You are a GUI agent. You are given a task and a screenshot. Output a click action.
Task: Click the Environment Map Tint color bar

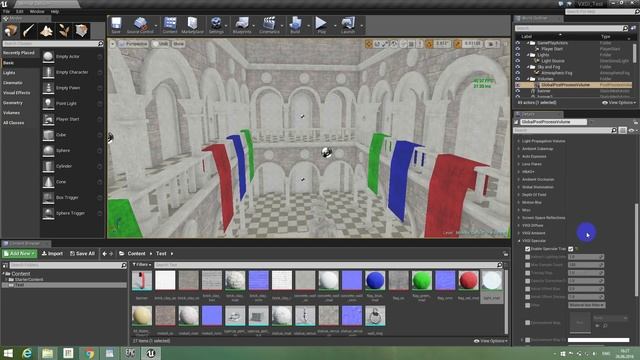[598, 340]
